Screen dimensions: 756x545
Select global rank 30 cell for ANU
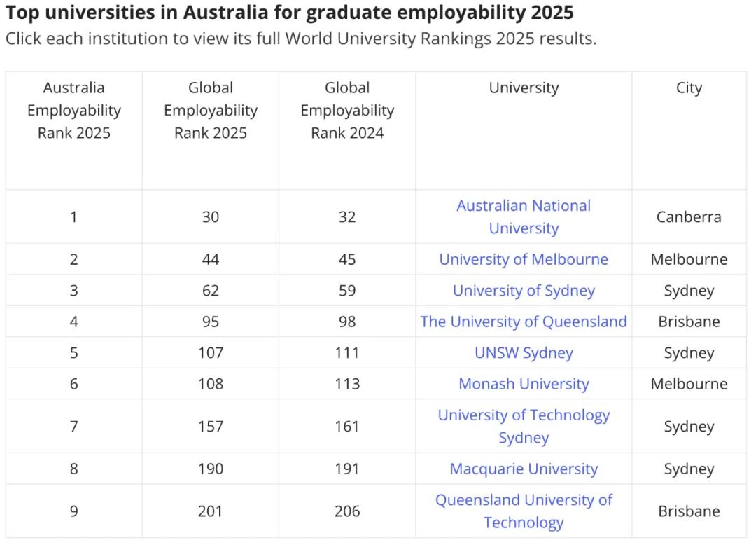pos(211,216)
